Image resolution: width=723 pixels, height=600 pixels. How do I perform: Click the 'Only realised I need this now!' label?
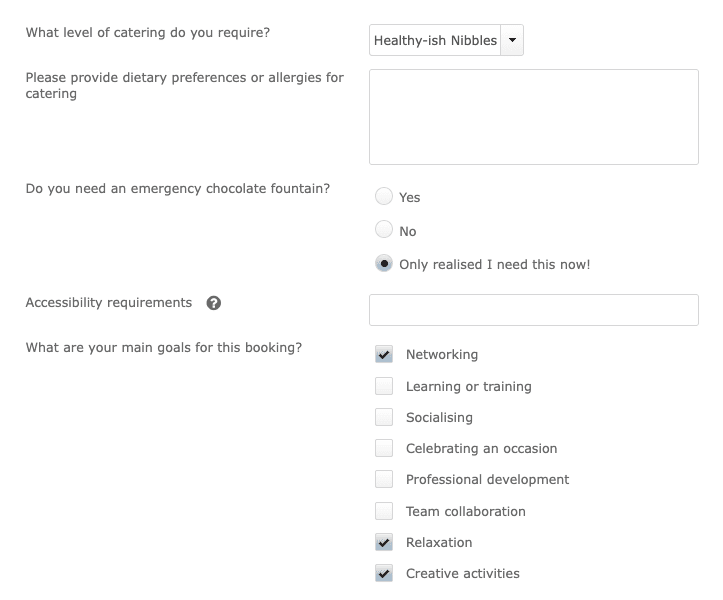pyautogui.click(x=494, y=264)
